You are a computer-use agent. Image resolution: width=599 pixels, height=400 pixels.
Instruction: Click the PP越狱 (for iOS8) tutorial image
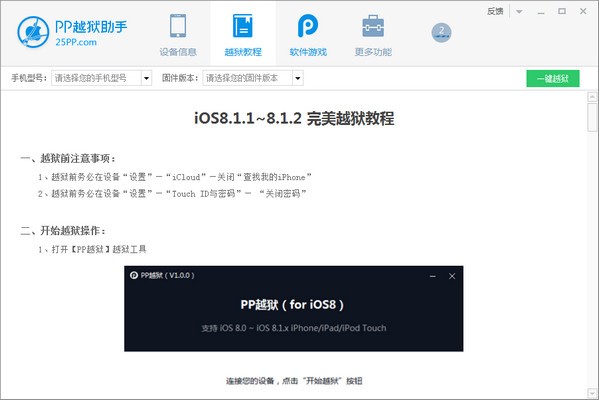293,309
